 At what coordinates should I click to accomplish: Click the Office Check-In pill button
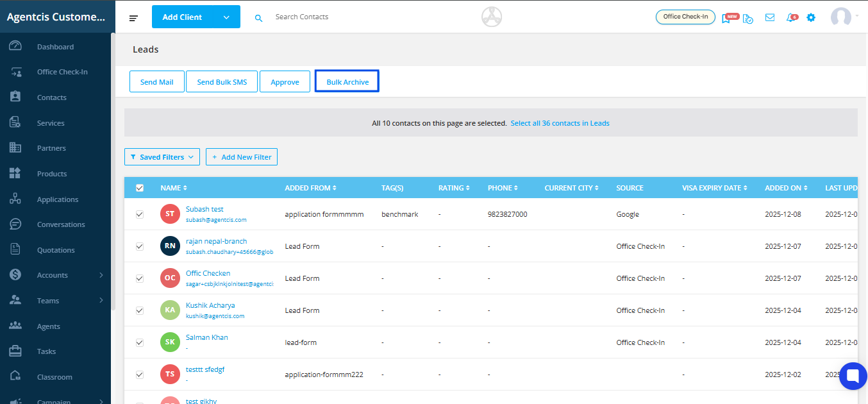point(685,17)
